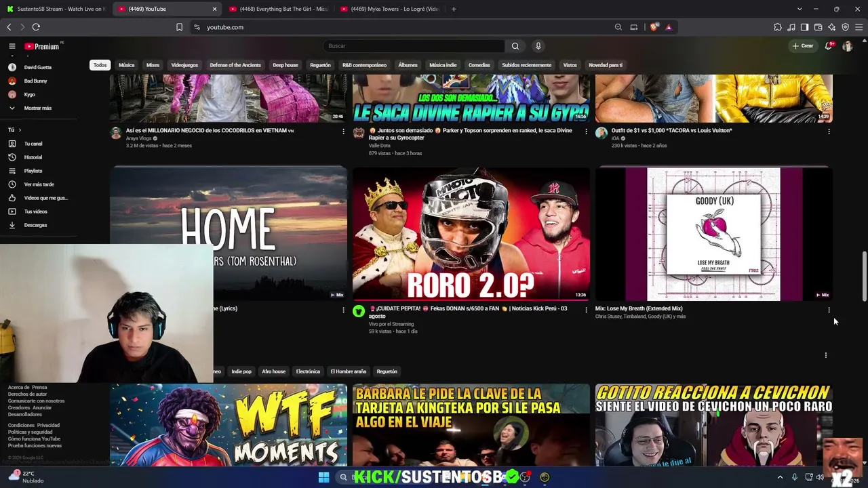Open the shelf options three-dot menu
Image resolution: width=868 pixels, height=488 pixels.
(x=826, y=355)
